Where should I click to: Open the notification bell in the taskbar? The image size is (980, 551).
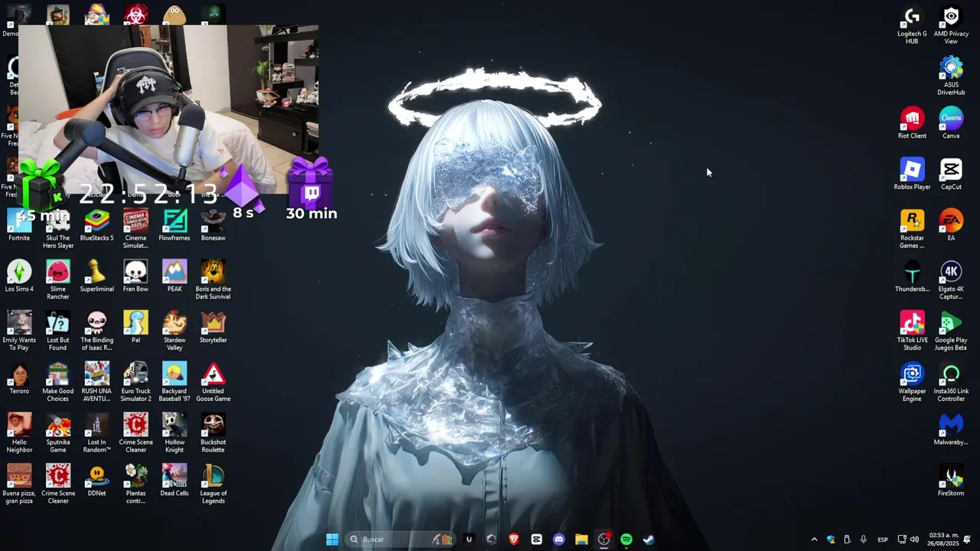point(967,540)
